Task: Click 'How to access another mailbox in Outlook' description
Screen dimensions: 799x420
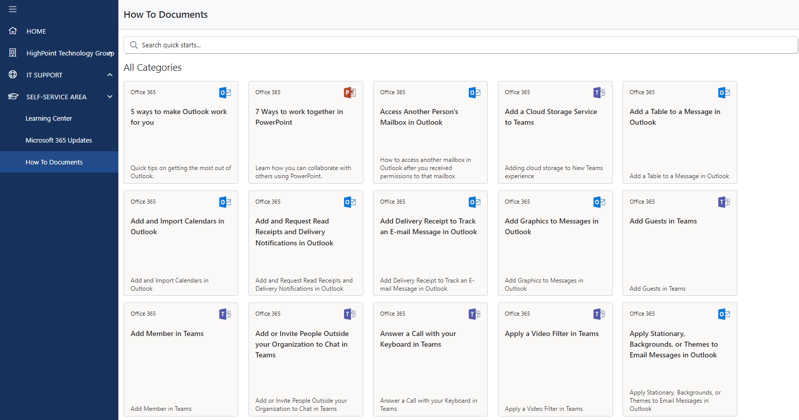Action: click(425, 168)
